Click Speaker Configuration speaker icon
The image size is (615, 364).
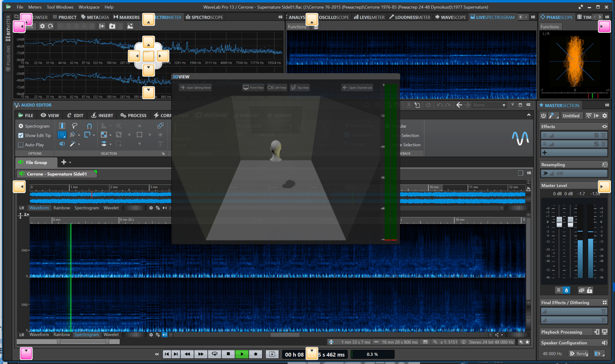pos(604,343)
